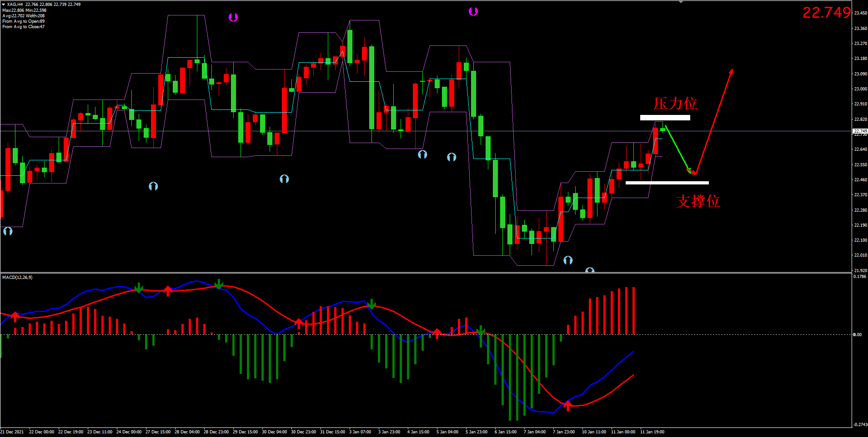This screenshot has width=868, height=437.
Task: Click the large red 22.749 price display
Action: pos(826,13)
